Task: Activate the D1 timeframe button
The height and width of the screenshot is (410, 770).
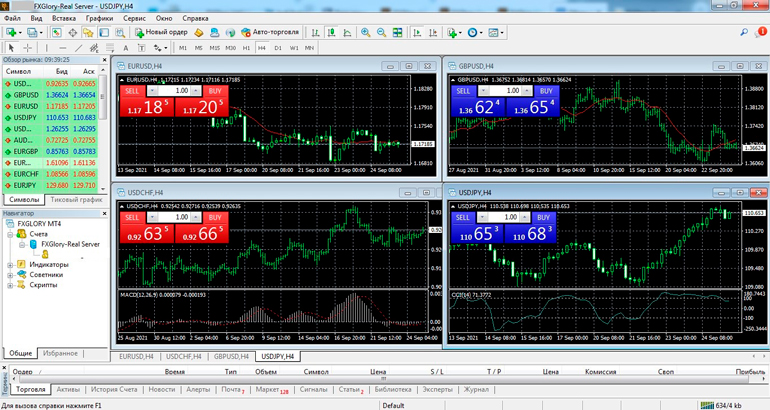Action: click(278, 48)
